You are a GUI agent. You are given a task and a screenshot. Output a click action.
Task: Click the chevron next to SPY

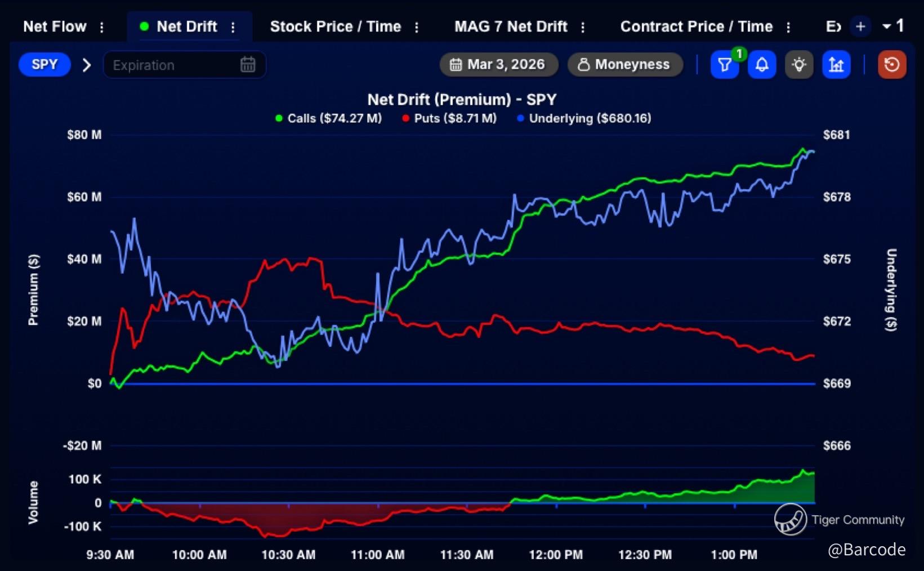tap(87, 65)
